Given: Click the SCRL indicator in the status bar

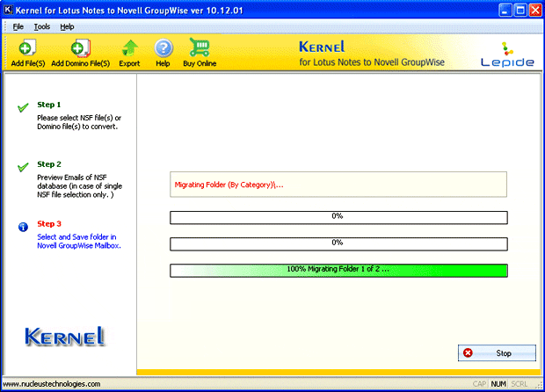Looking at the screenshot, I should (x=520, y=384).
